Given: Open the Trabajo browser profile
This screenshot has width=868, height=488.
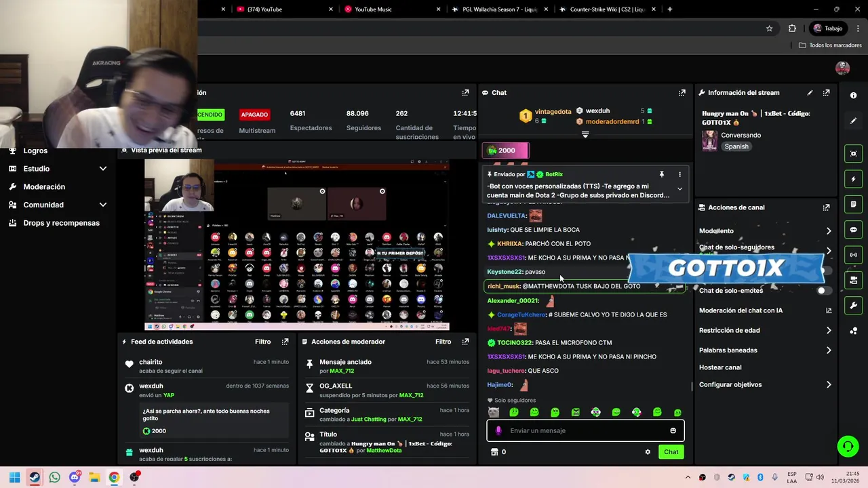Looking at the screenshot, I should click(x=827, y=28).
